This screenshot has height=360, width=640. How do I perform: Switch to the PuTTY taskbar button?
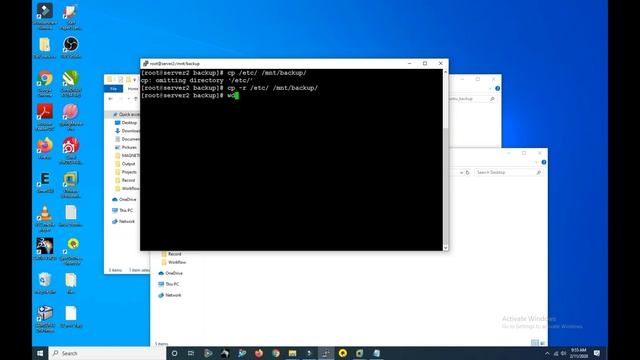point(326,353)
